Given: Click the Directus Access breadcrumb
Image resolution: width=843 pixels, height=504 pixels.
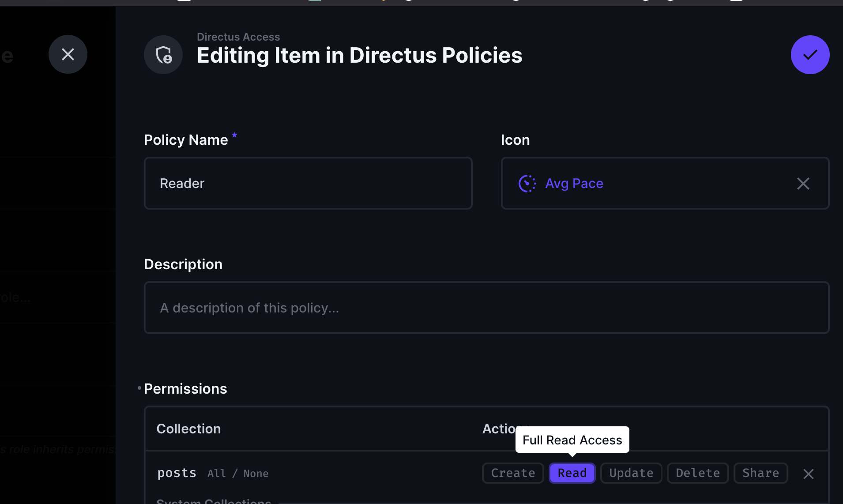Looking at the screenshot, I should coord(238,37).
